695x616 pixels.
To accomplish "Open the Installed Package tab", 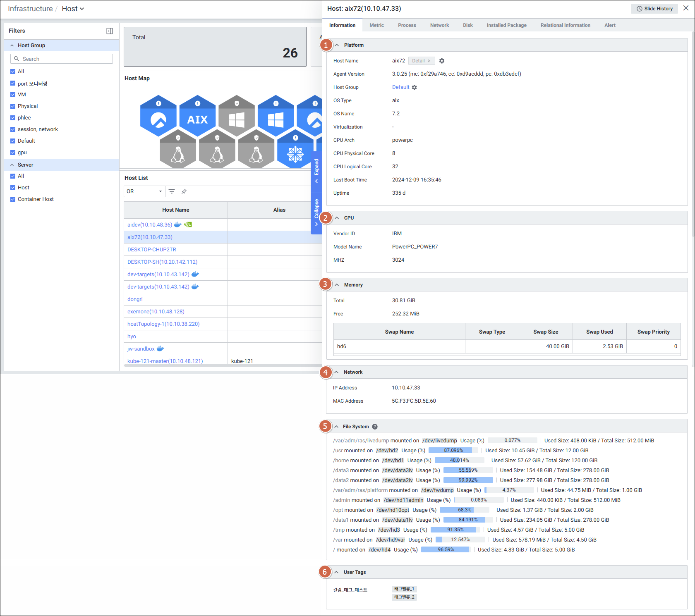I will point(506,25).
